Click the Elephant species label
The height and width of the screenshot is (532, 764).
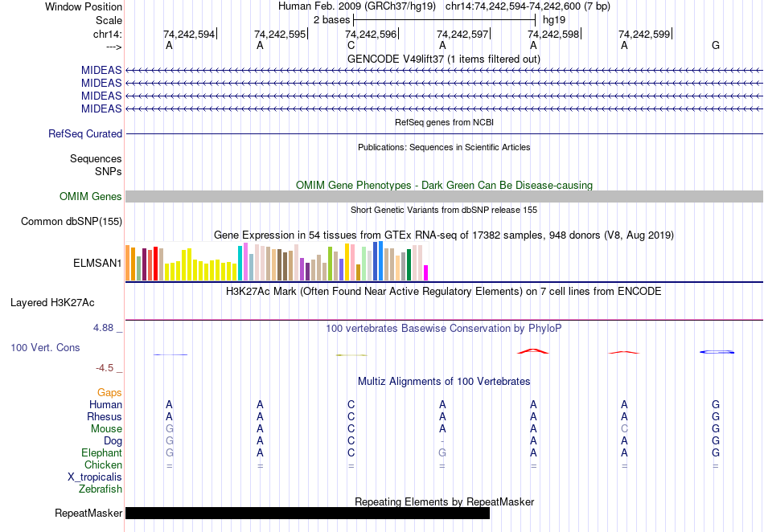pyautogui.click(x=101, y=452)
